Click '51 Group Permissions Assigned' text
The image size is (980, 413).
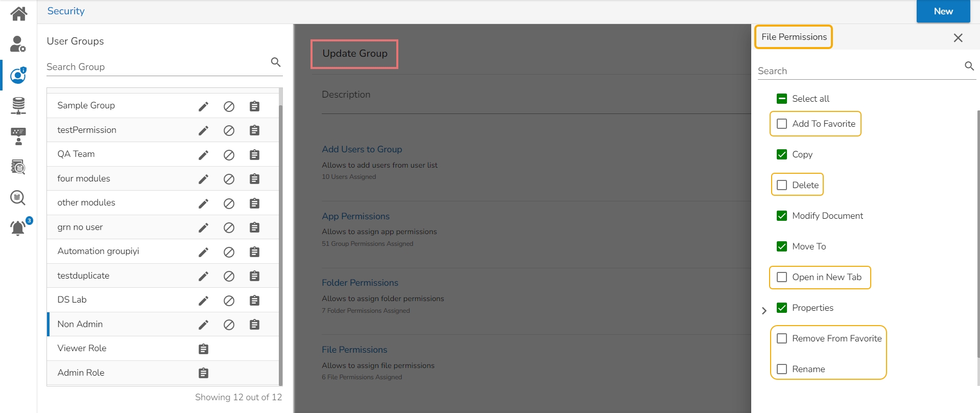pos(368,244)
